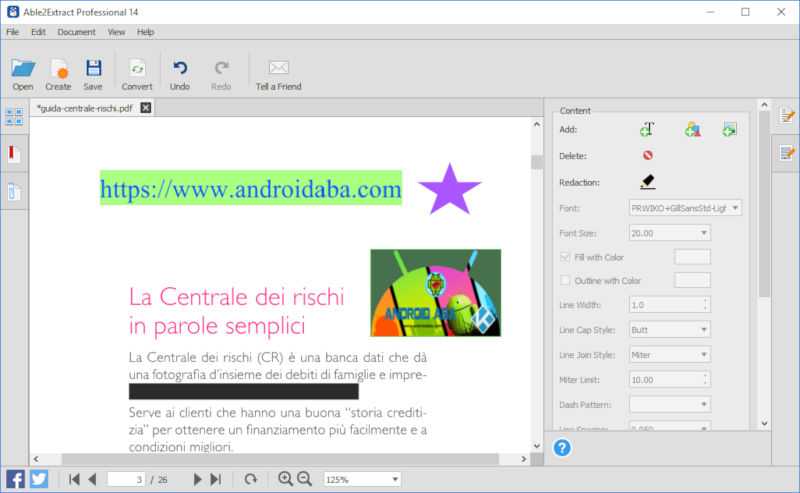Open the Document menu
The image size is (800, 493).
pyautogui.click(x=77, y=32)
